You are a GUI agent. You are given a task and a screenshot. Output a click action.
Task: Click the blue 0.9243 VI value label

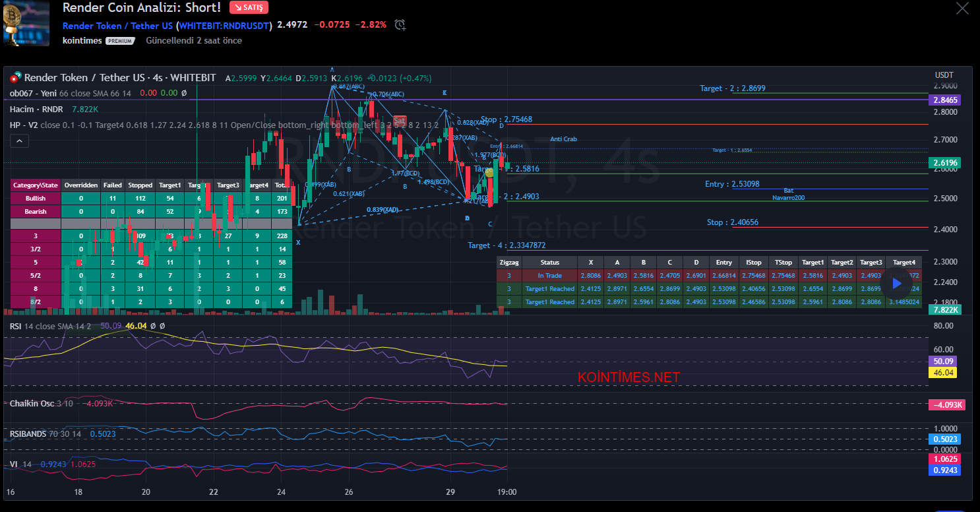coord(944,470)
